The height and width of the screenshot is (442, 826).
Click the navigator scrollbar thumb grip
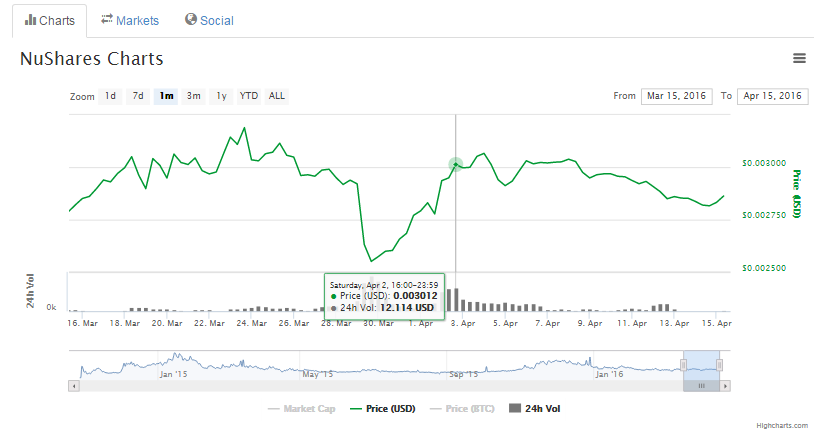coord(702,386)
